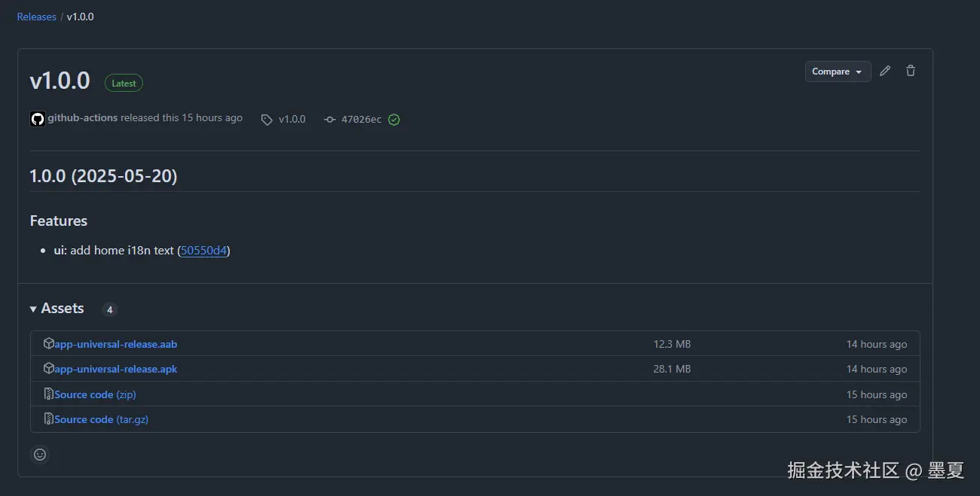Screen dimensions: 980x496
Task: Open commit link 50550d4
Action: pos(204,251)
